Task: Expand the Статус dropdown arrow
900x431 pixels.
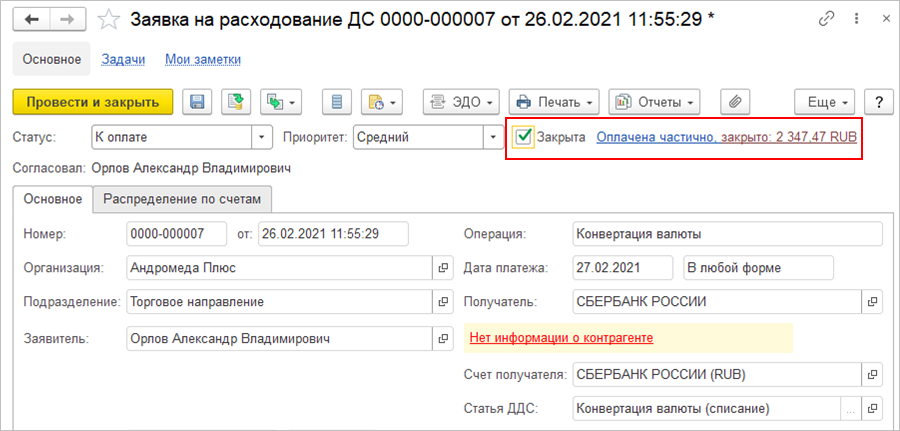Action: tap(262, 138)
